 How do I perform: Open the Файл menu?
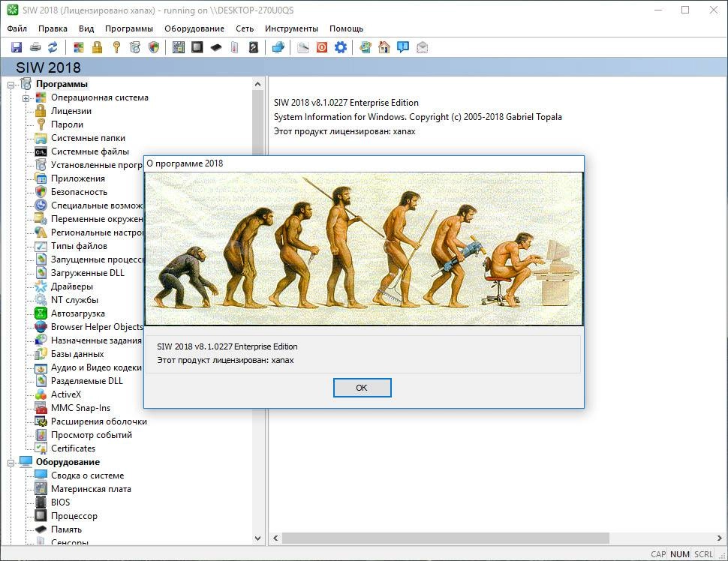pos(17,28)
